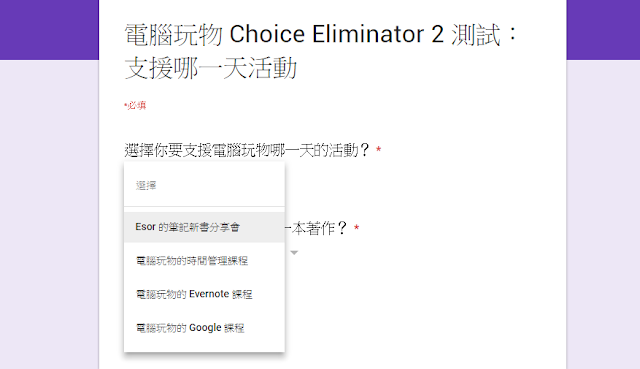Click the lavender page background on the right
This screenshot has height=369, width=640.
coord(603,214)
